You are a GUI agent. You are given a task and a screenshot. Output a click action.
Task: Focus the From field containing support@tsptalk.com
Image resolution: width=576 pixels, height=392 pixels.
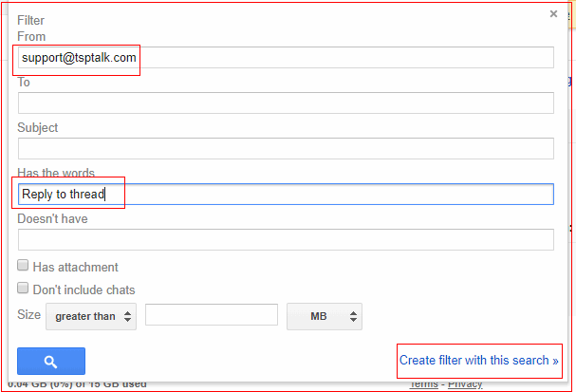tap(285, 58)
